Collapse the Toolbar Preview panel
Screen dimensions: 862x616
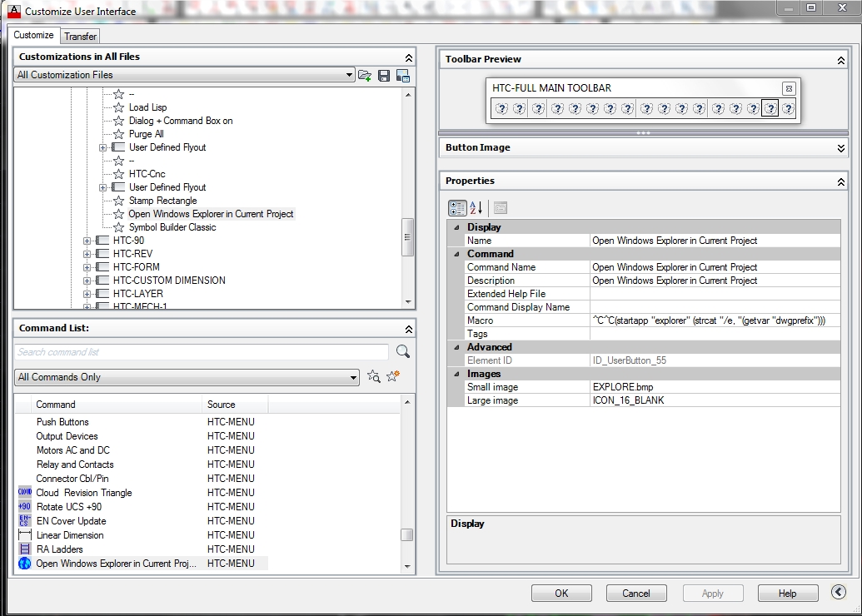[x=840, y=61]
